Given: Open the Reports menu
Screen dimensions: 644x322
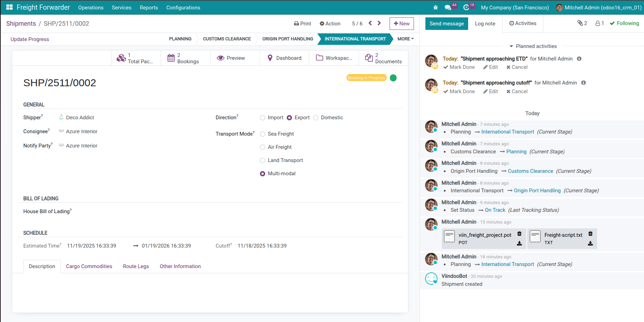Looking at the screenshot, I should click(149, 7).
